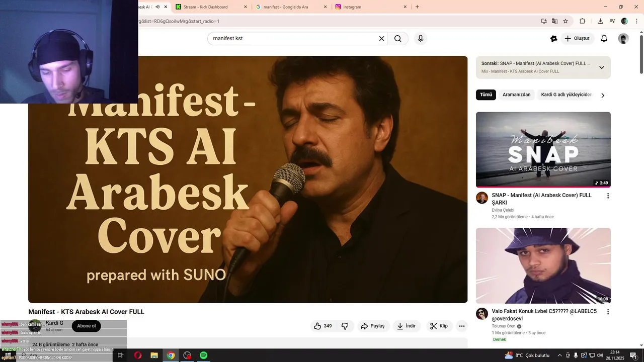Select the Kardi G adlı yükleyiciden chip
Viewport: 644px width, 362px height.
(x=566, y=95)
